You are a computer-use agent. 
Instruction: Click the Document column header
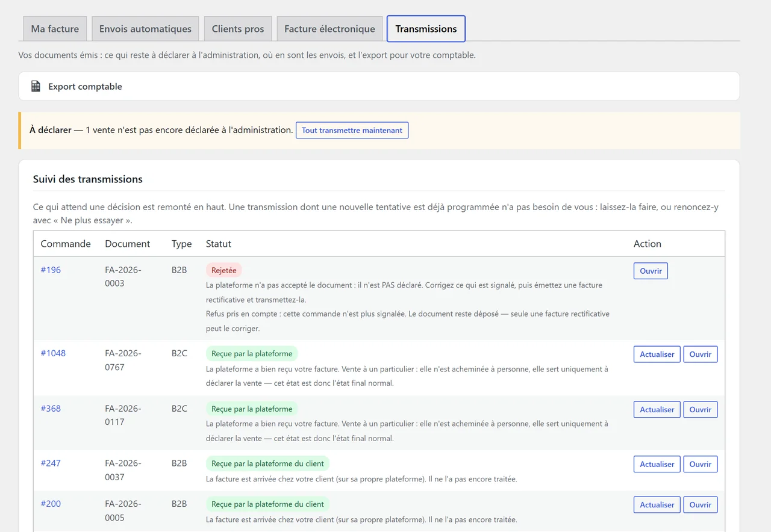tap(128, 244)
